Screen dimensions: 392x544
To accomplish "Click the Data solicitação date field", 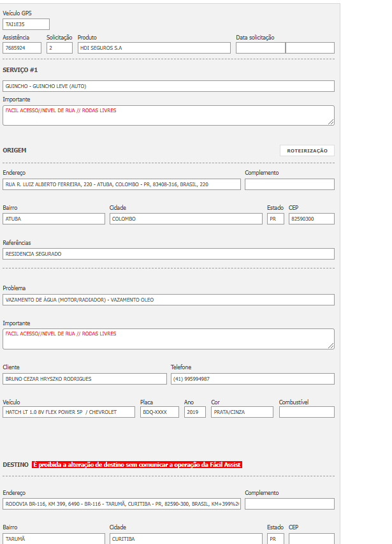I will point(261,48).
